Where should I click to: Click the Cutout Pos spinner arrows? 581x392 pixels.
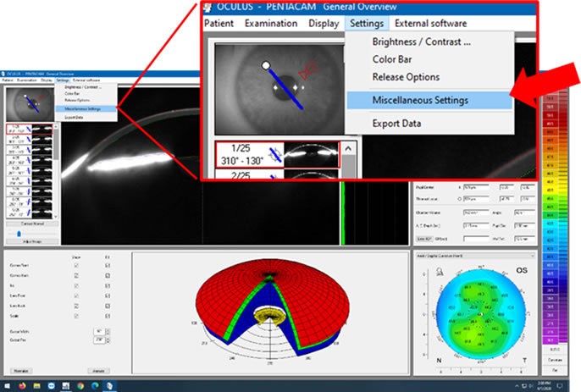point(108,340)
